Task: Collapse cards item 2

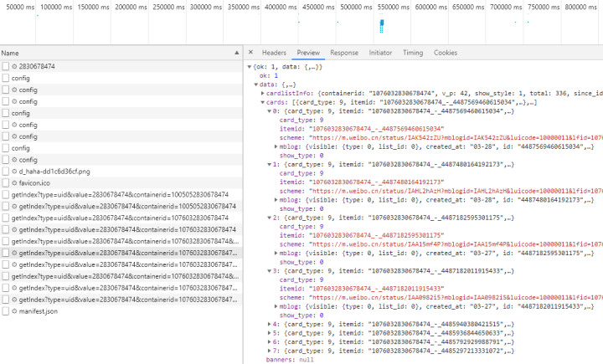Action: pyautogui.click(x=269, y=218)
